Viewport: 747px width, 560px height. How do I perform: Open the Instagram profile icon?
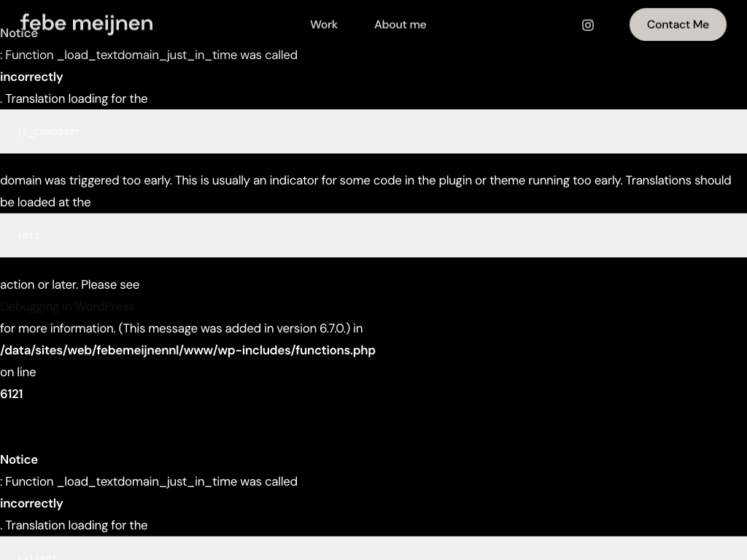click(587, 25)
